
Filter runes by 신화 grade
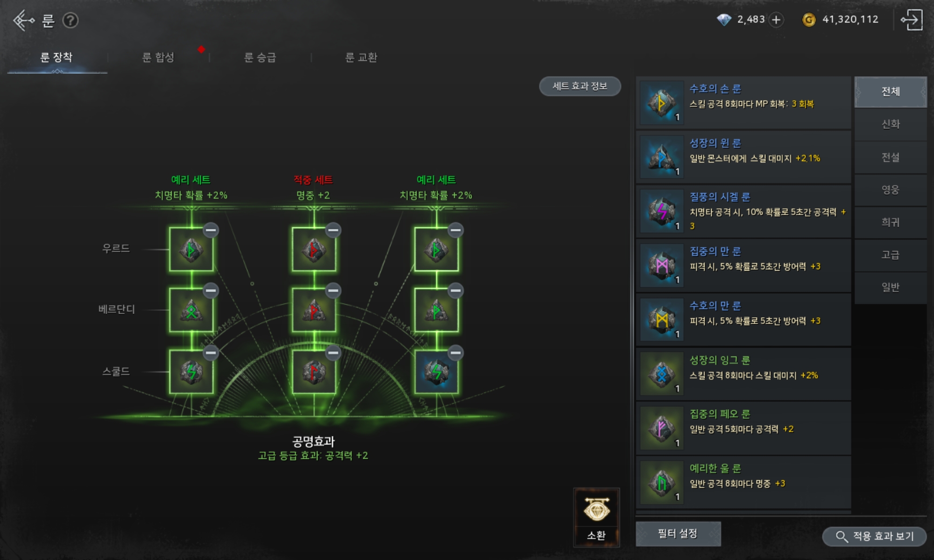coord(891,124)
